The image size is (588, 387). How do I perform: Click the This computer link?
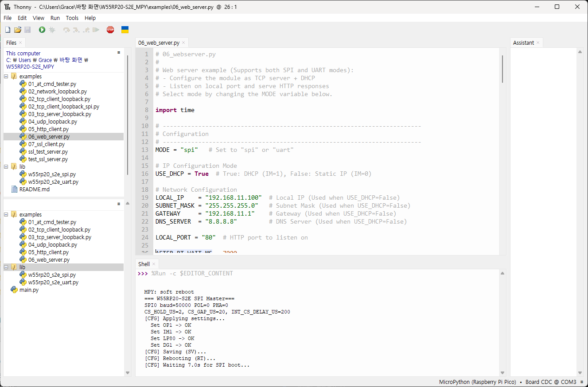[23, 53]
